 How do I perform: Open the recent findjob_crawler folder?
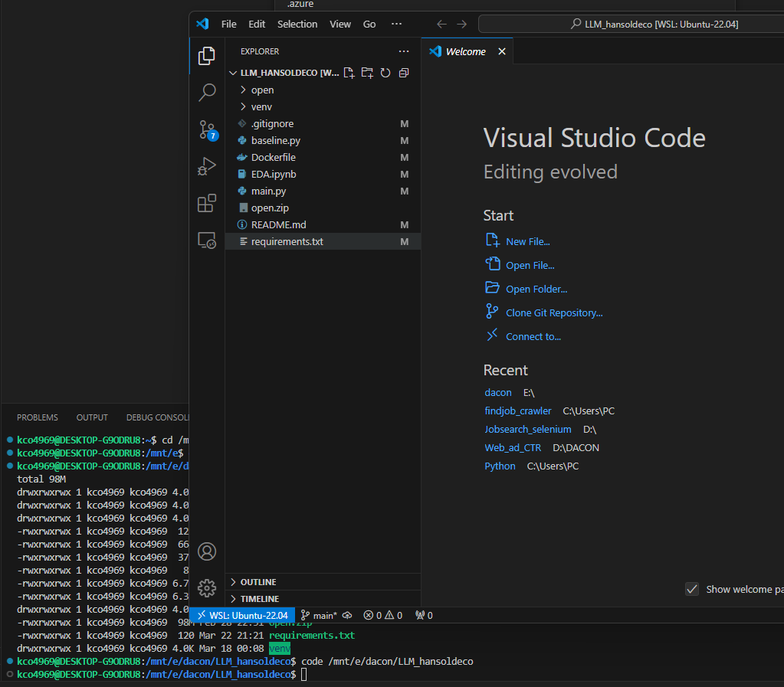[517, 411]
